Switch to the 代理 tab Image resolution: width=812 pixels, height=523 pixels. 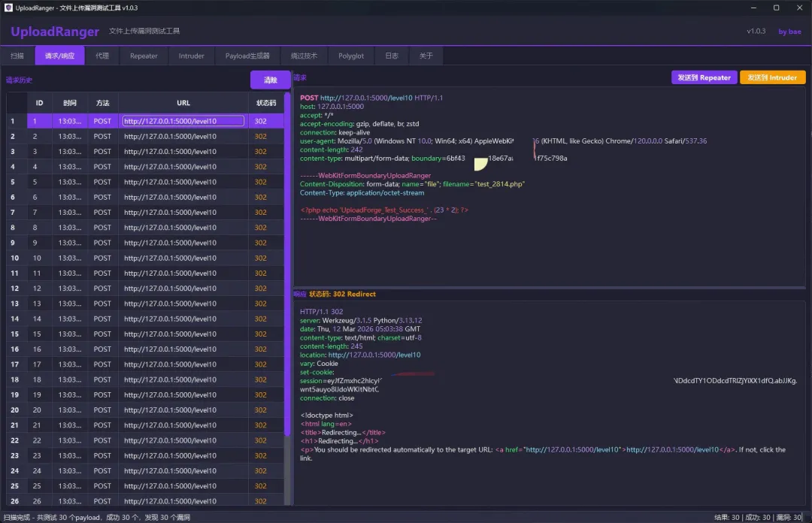[x=102, y=56]
